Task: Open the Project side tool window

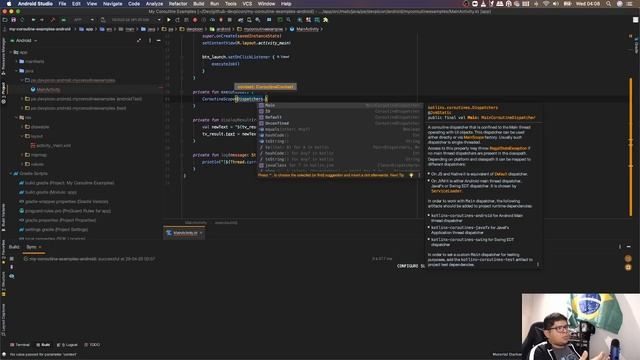Action: pyautogui.click(x=4, y=92)
